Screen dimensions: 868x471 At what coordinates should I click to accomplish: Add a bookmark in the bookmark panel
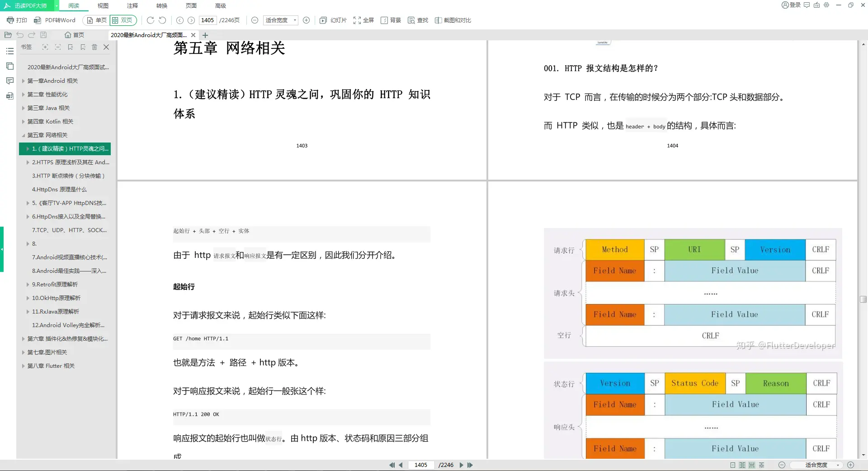[70, 47]
